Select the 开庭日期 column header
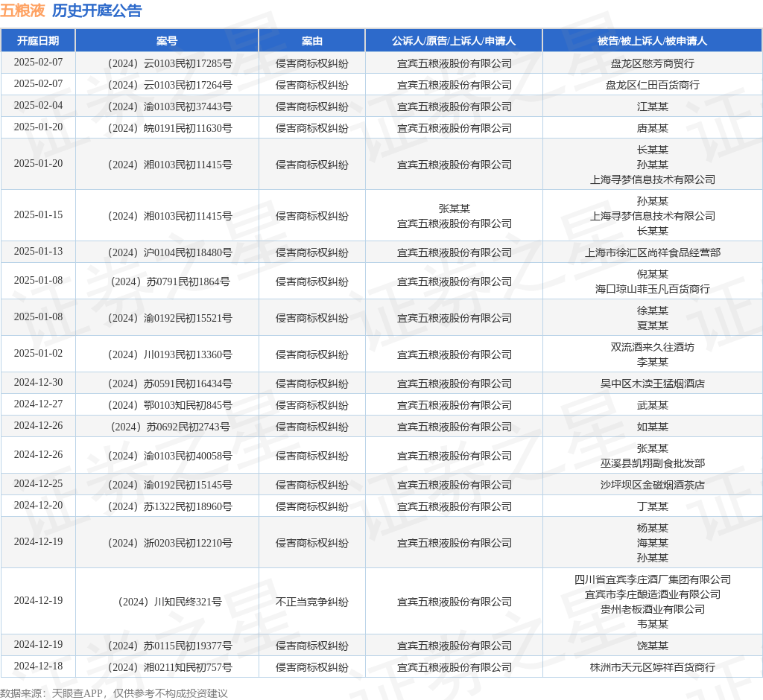Image resolution: width=763 pixels, height=700 pixels. [38, 41]
